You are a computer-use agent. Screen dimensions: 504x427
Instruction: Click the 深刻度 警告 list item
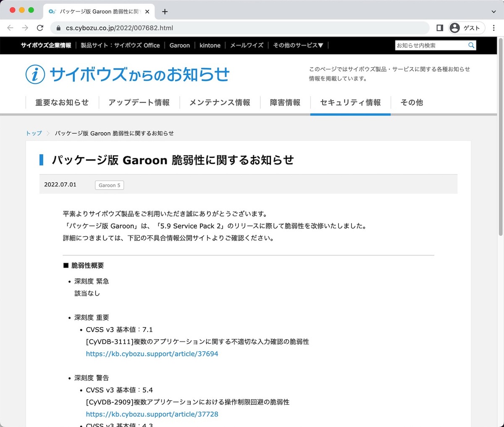coord(92,378)
